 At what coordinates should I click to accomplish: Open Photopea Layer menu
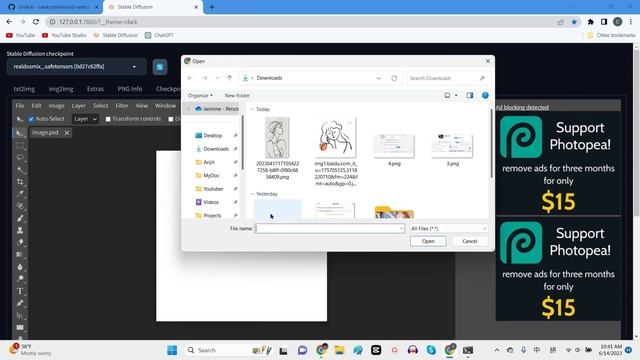pyautogui.click(x=79, y=106)
